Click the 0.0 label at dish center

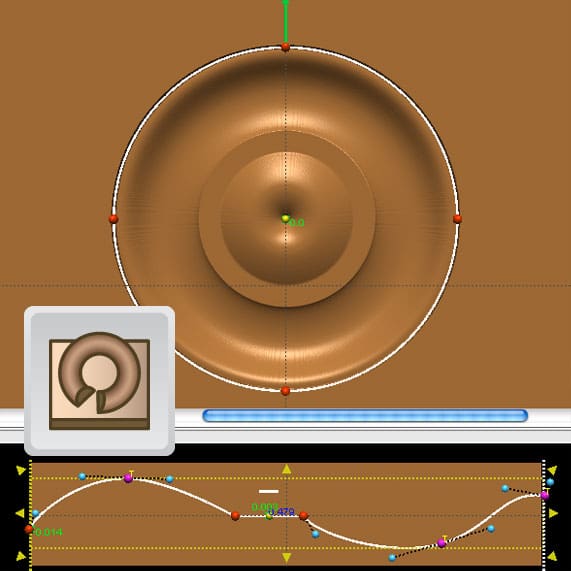(296, 223)
